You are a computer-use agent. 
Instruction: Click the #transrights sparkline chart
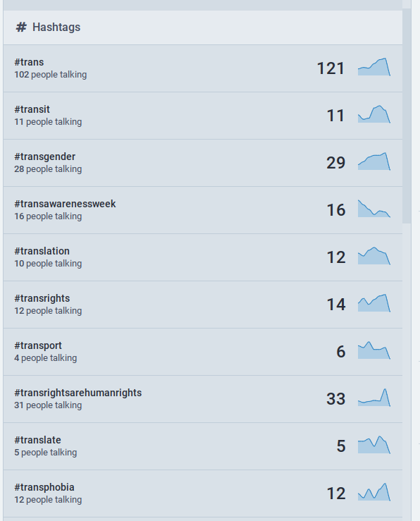[x=374, y=302]
